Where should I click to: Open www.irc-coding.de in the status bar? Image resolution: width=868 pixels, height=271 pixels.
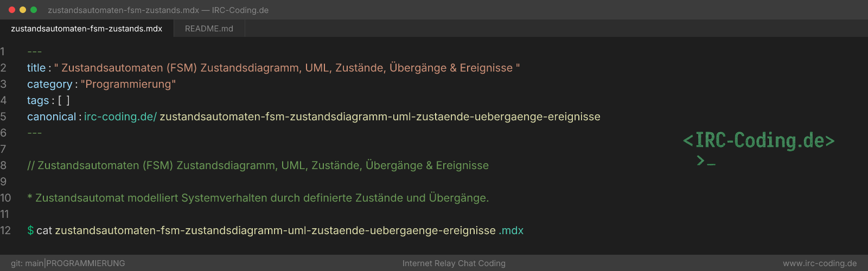820,263
